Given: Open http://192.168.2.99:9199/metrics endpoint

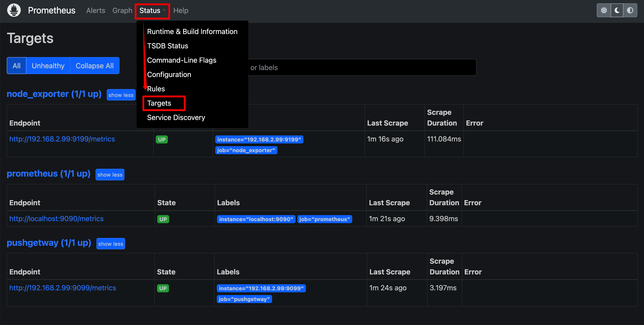Looking at the screenshot, I should tap(62, 139).
